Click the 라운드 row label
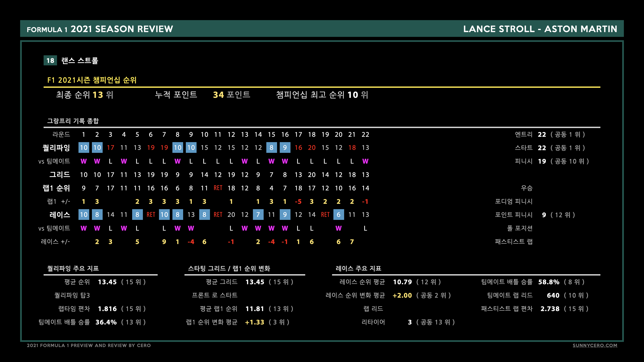The image size is (644, 362). coord(61,134)
